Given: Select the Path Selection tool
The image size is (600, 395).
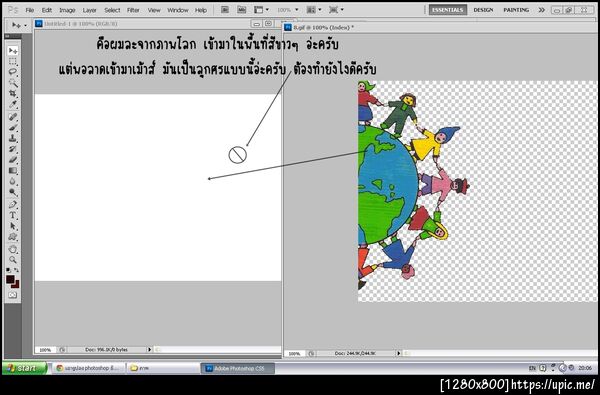Looking at the screenshot, I should [13, 226].
